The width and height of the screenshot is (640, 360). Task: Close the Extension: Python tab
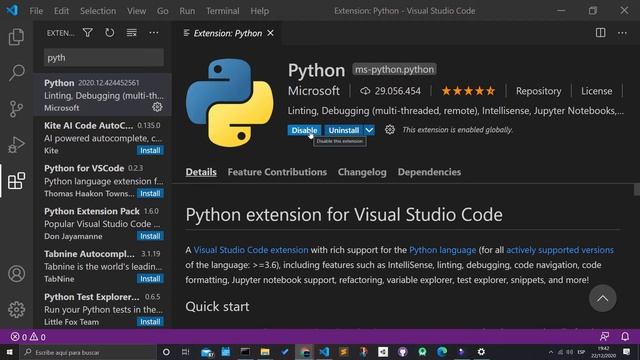270,33
